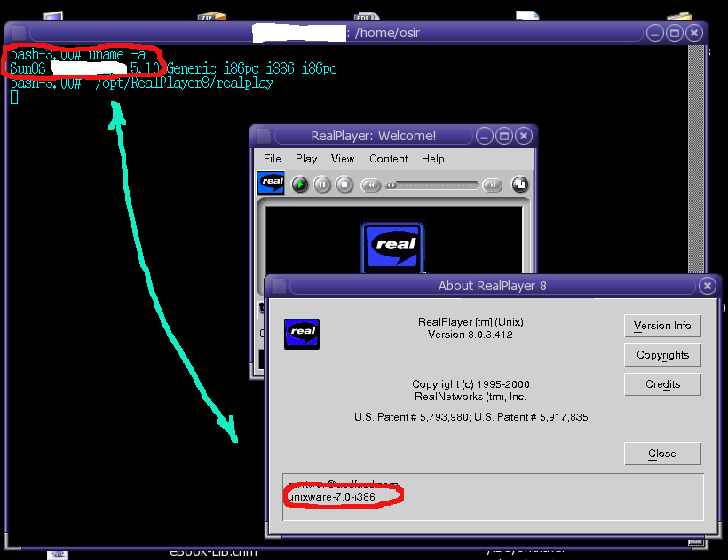The height and width of the screenshot is (560, 728).
Task: Click the terminal window vertical scrollbar
Action: pos(695,158)
